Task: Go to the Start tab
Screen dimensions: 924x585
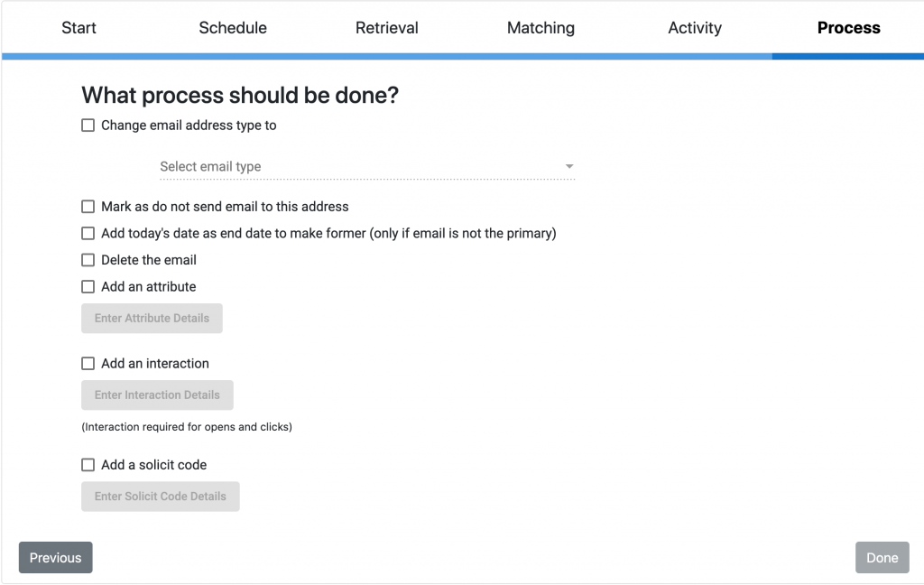Action: 79,28
